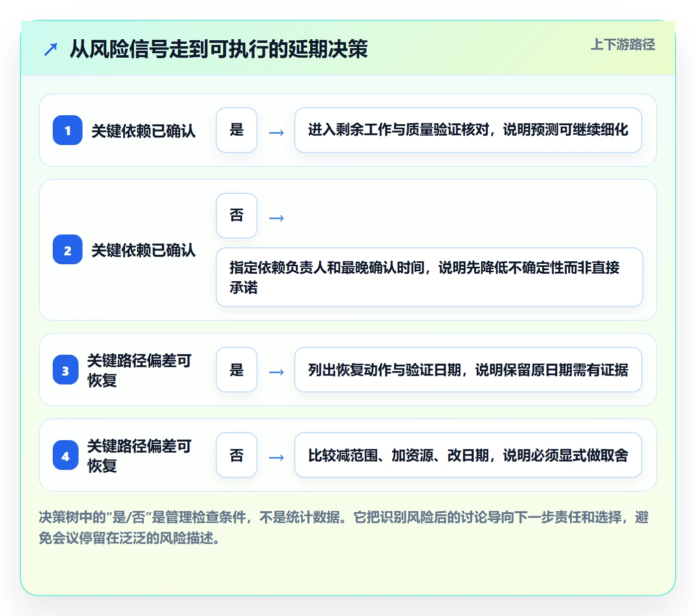Click the 上下游路径 label in the header
This screenshot has width=696, height=616.
tap(623, 45)
